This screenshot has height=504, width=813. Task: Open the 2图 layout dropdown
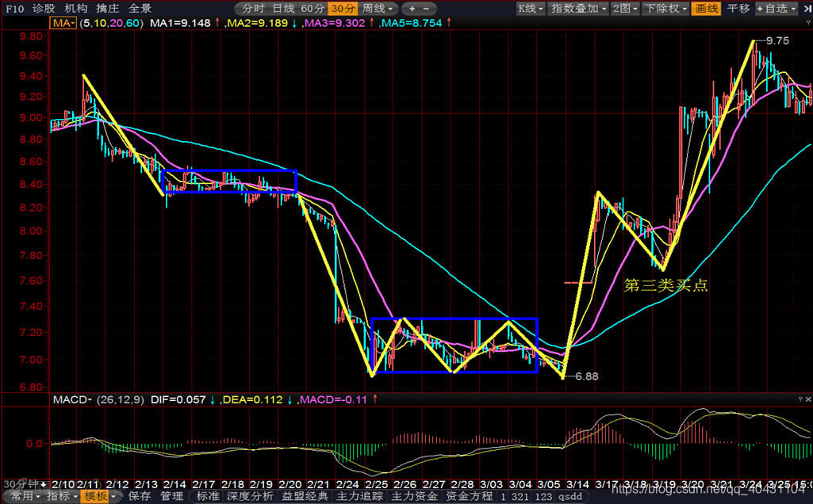click(625, 9)
